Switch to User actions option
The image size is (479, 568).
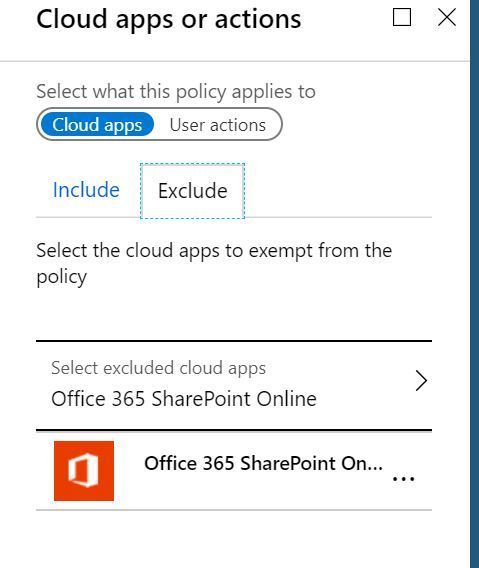click(x=218, y=125)
